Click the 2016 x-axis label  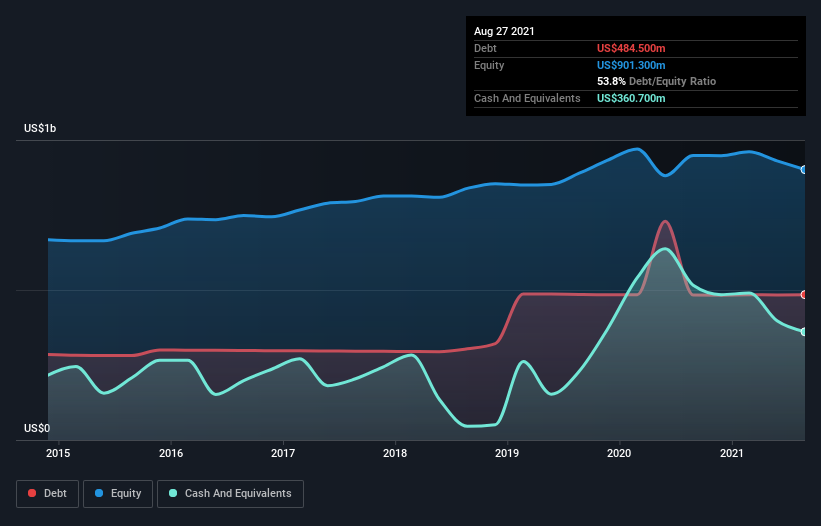pos(171,453)
